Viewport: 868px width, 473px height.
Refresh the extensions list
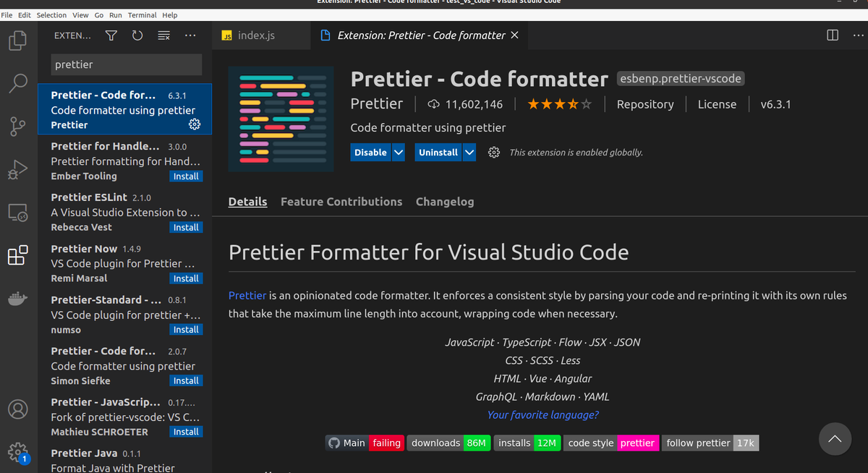pos(137,35)
